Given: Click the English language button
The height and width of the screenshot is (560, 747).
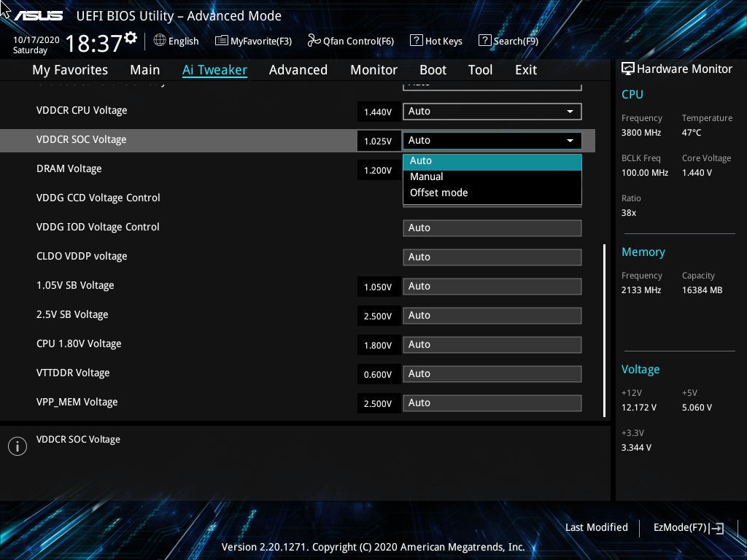Looking at the screenshot, I should pyautogui.click(x=177, y=41).
